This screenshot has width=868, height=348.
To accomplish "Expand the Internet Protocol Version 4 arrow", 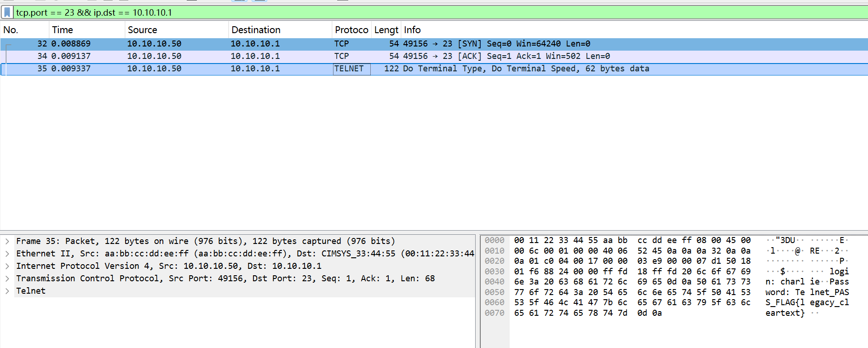I will click(7, 266).
